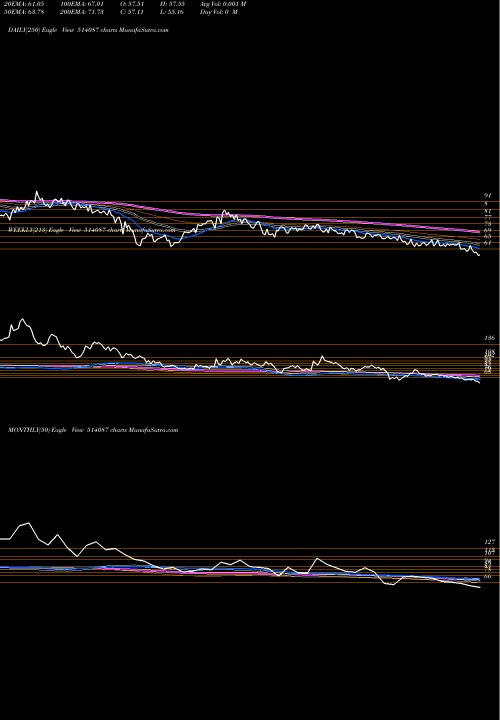Click the 61 price label on daily chart

coord(488,242)
